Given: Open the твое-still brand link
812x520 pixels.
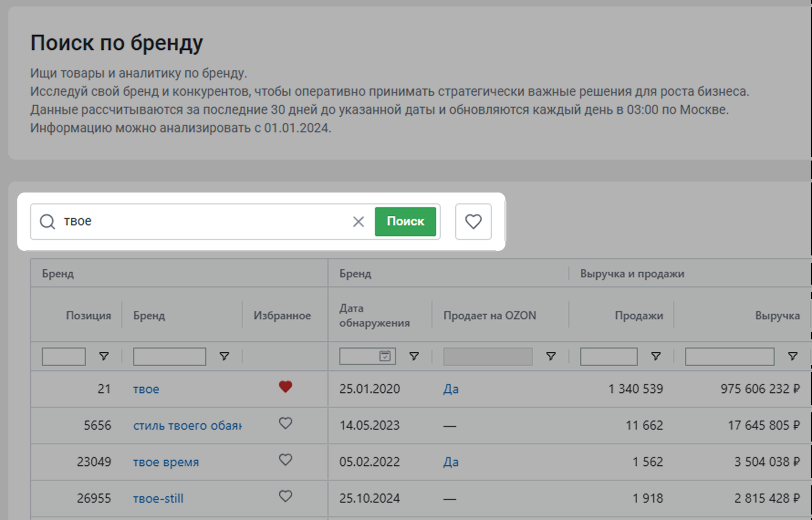Looking at the screenshot, I should click(158, 499).
